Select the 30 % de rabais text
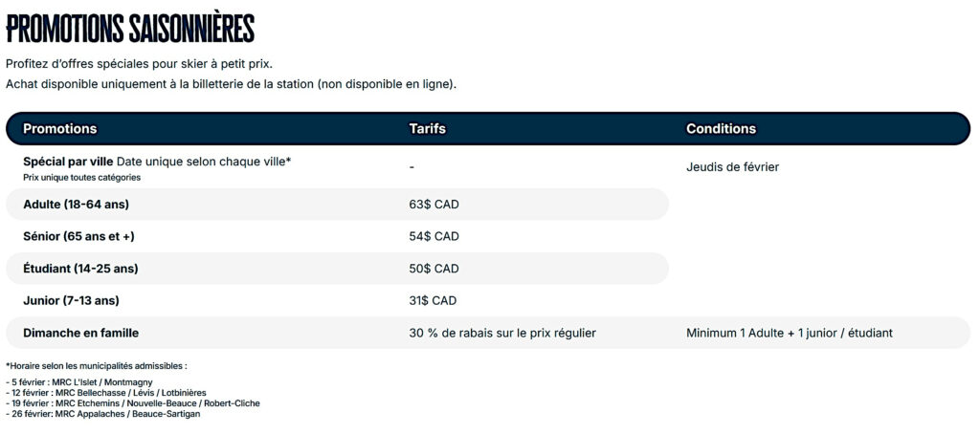 (502, 333)
